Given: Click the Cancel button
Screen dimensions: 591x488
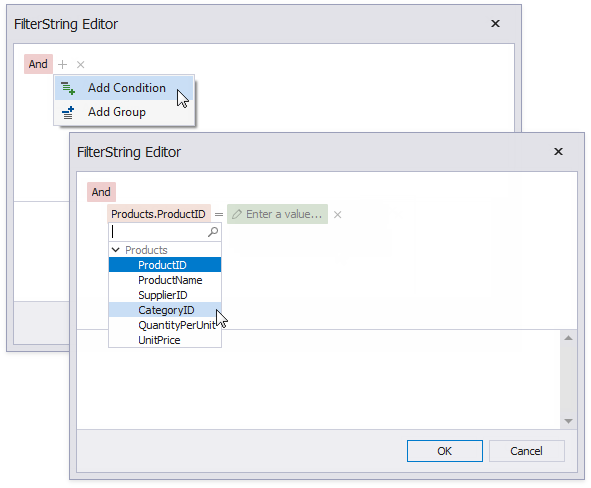Looking at the screenshot, I should click(x=527, y=451).
